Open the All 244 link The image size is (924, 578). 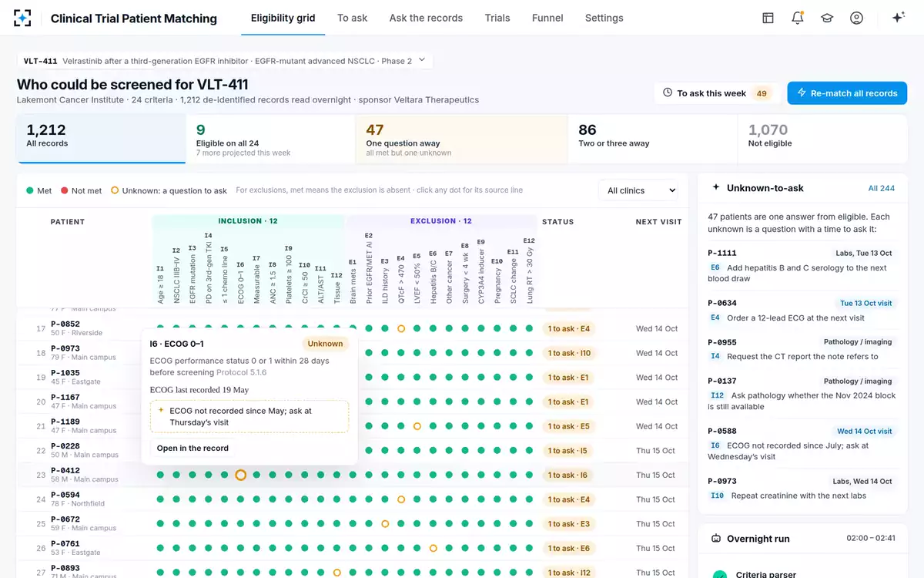tap(882, 188)
